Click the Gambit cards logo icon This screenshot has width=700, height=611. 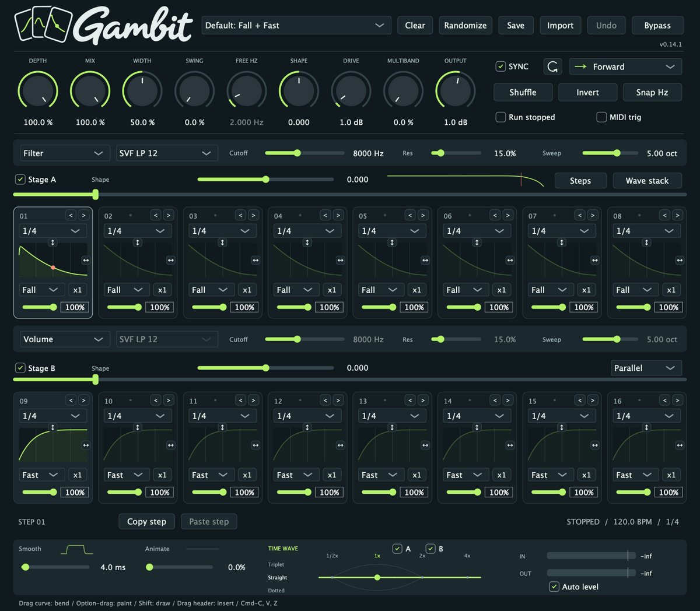[x=43, y=24]
